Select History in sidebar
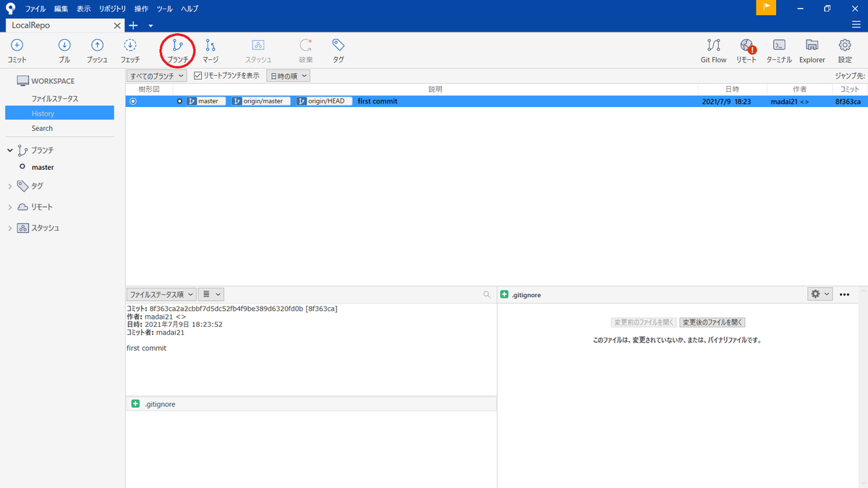Screen dimensions: 868x488 pyautogui.click(x=59, y=113)
